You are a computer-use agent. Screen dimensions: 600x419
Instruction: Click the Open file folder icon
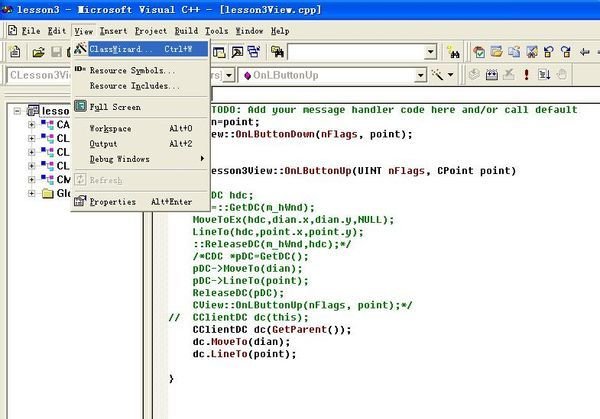(x=38, y=52)
